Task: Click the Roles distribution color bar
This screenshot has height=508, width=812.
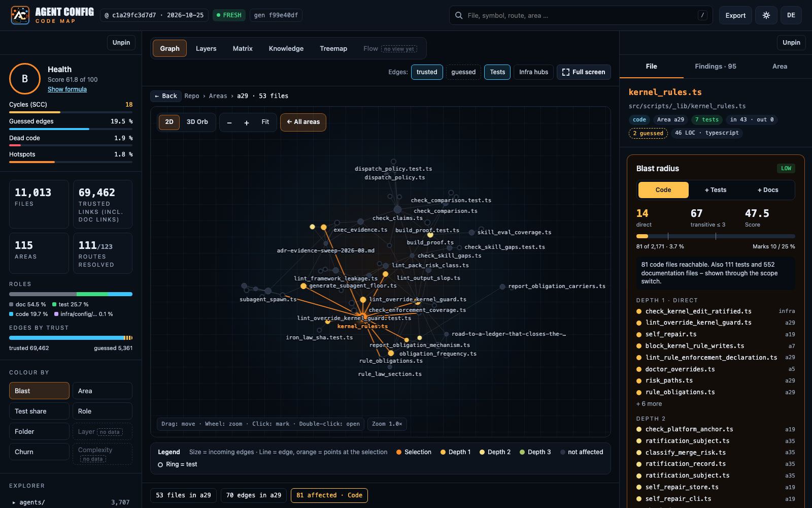Action: pos(71,294)
